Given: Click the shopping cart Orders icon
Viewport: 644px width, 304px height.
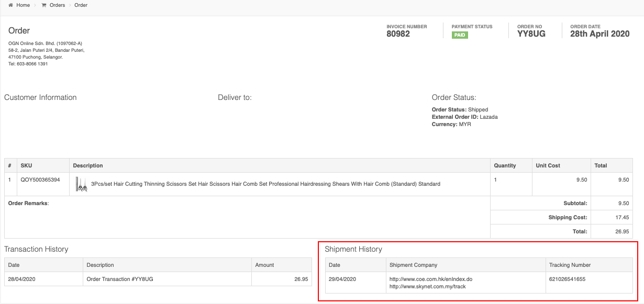Looking at the screenshot, I should [44, 5].
